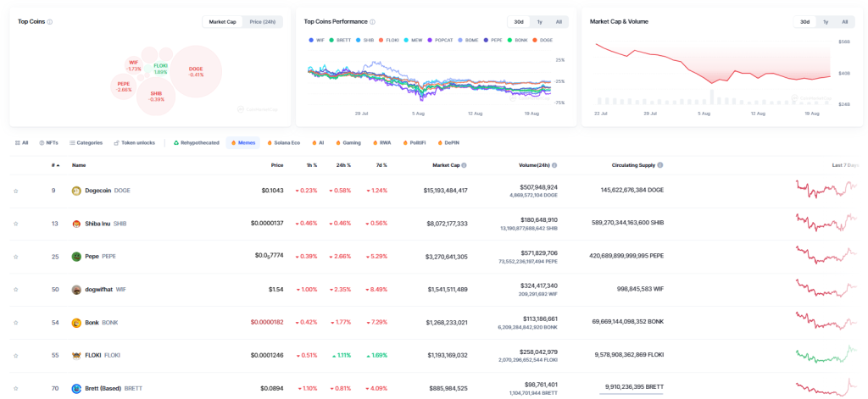Viewport: 868px width, 399px height.
Task: Select 1y range in Top Coins Performance
Action: (540, 22)
